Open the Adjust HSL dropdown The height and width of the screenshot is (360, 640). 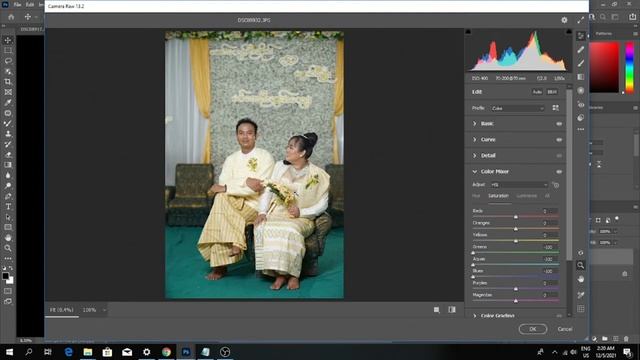click(x=519, y=185)
